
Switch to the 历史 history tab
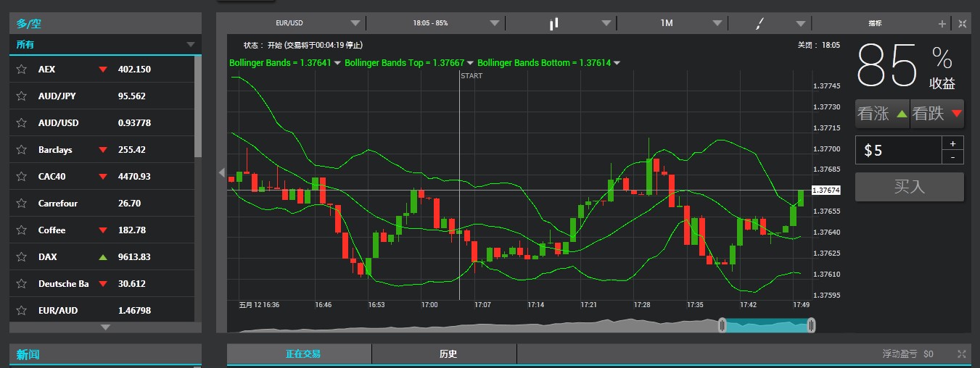448,354
